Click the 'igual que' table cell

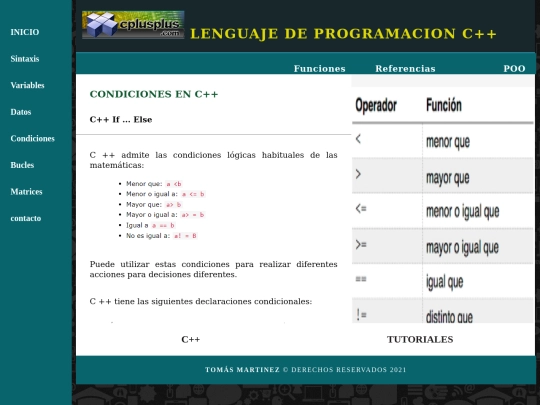tap(445, 282)
